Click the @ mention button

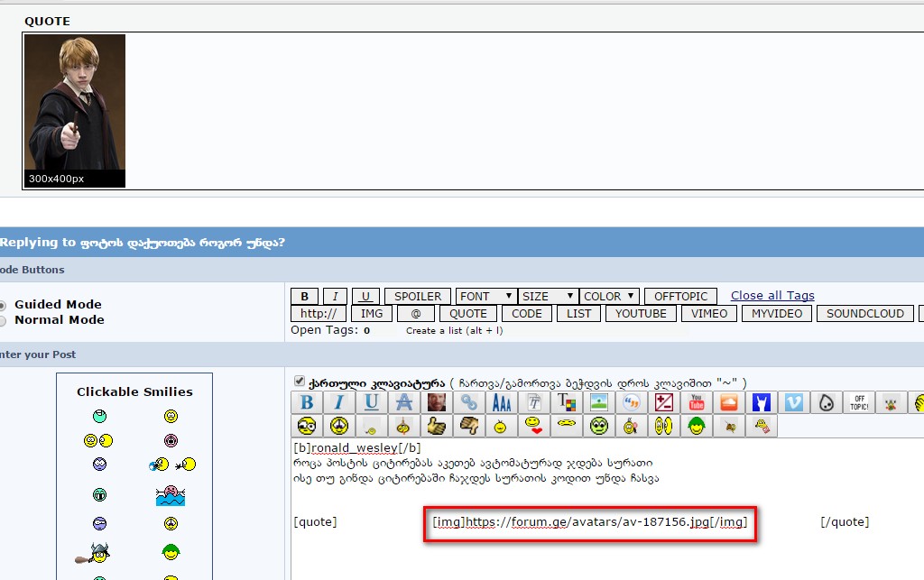pyautogui.click(x=416, y=313)
